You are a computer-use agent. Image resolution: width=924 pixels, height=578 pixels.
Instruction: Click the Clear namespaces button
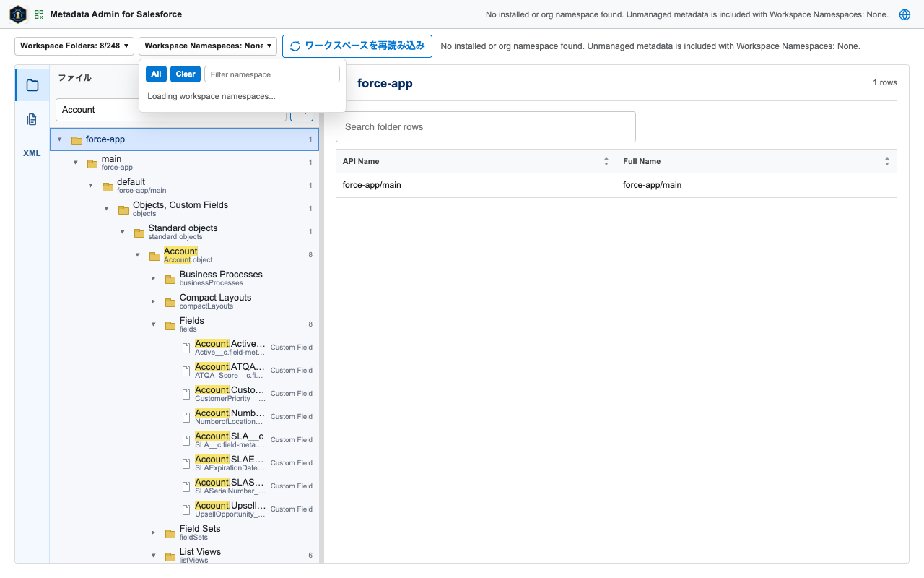coord(186,74)
